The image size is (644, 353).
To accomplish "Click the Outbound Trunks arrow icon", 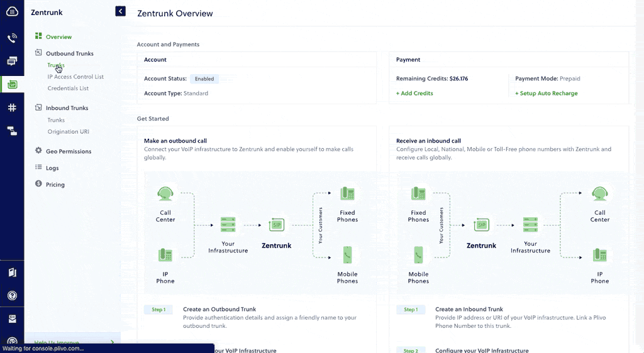I will coord(38,53).
